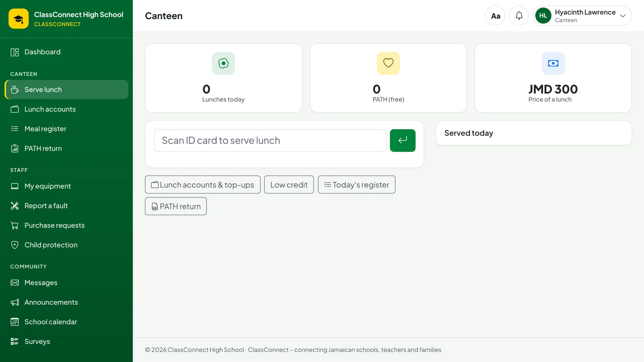Select Serve lunch in the sidebar

pyautogui.click(x=66, y=90)
